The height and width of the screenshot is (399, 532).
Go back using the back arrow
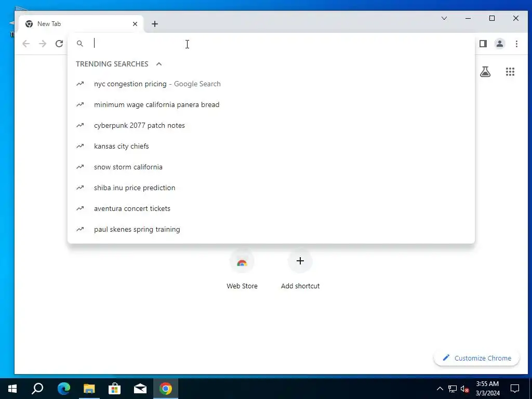click(26, 44)
